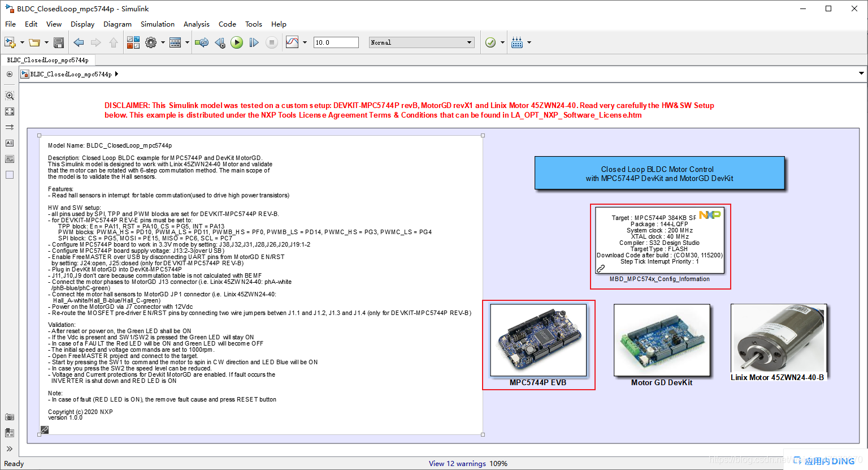Viewport: 868px width, 470px height.
Task: Switch to the BLDC_ClosedLoop_mpc5744p tab
Action: click(x=47, y=59)
